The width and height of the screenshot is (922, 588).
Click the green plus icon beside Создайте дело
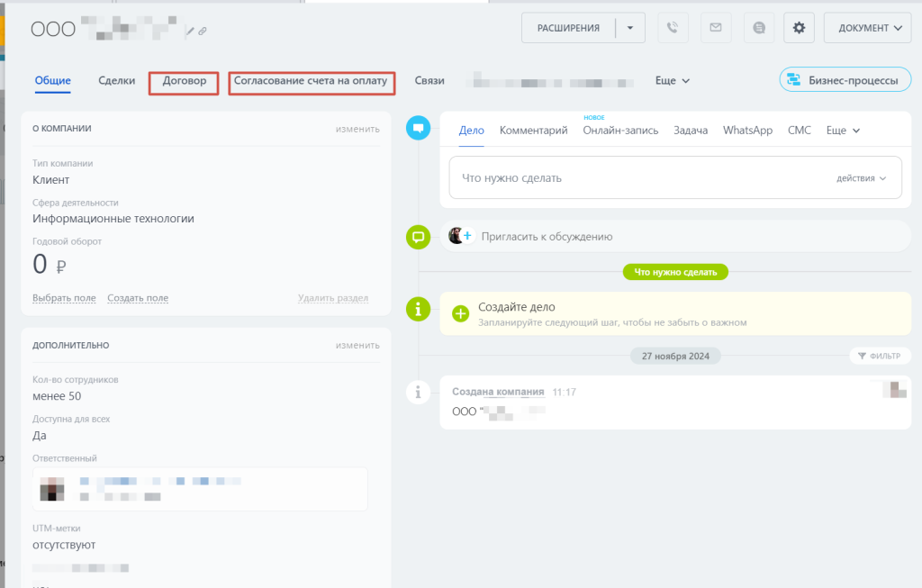tap(461, 313)
